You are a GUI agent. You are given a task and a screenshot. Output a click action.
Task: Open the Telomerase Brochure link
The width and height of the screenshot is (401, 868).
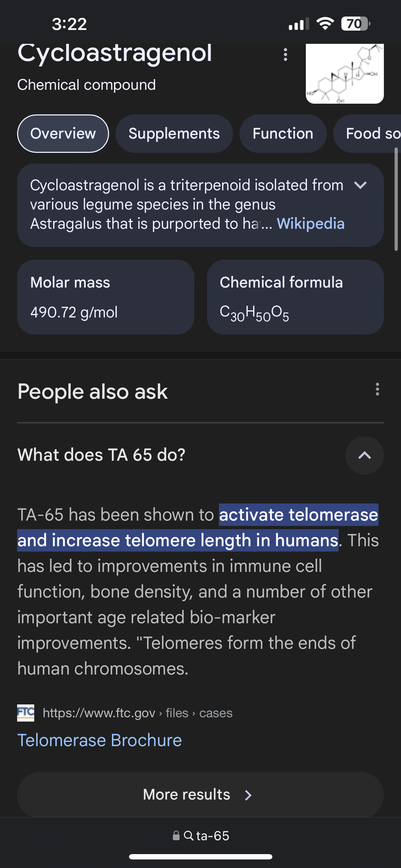99,740
